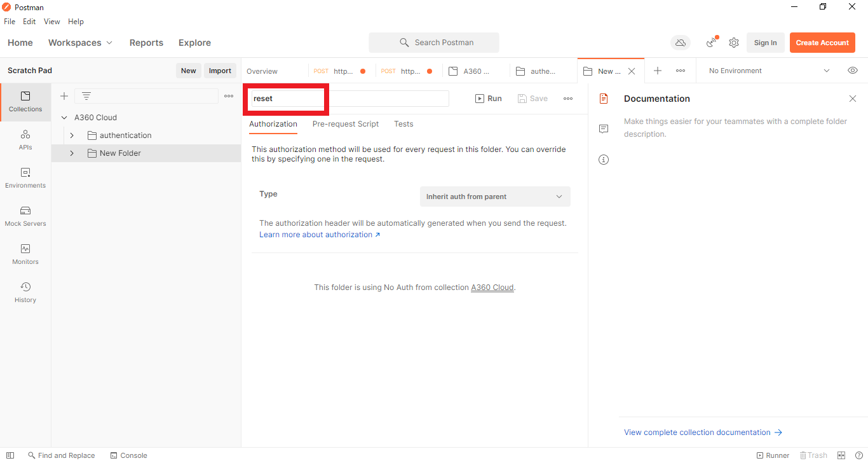Viewport: 868px width, 463px height.
Task: Click the cloud offline sync icon
Action: (x=681, y=43)
